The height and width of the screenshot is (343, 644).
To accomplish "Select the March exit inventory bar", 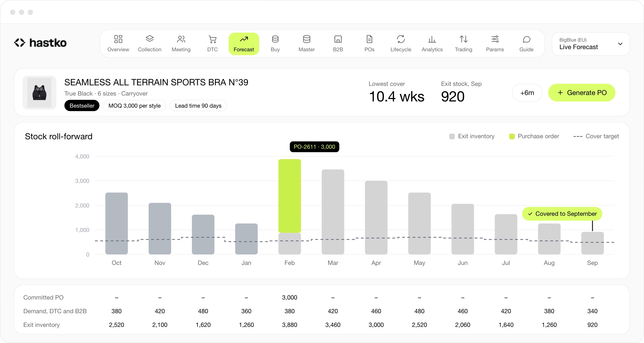I will tap(333, 212).
